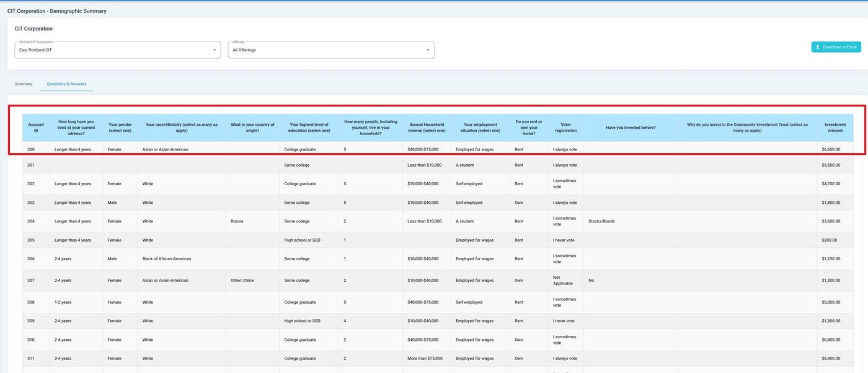Click the download icon in Excel button

coord(818,47)
